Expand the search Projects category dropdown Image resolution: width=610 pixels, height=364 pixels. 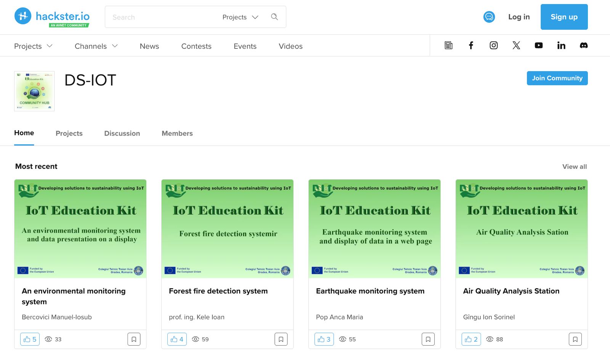point(240,17)
